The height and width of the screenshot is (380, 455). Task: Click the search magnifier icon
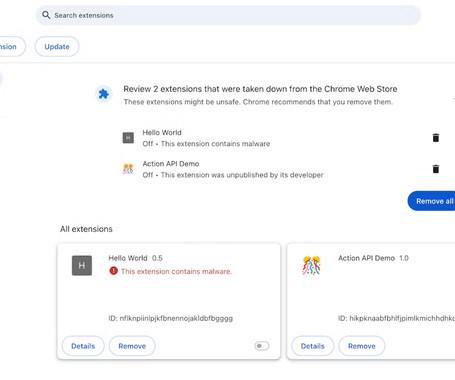[x=46, y=15]
